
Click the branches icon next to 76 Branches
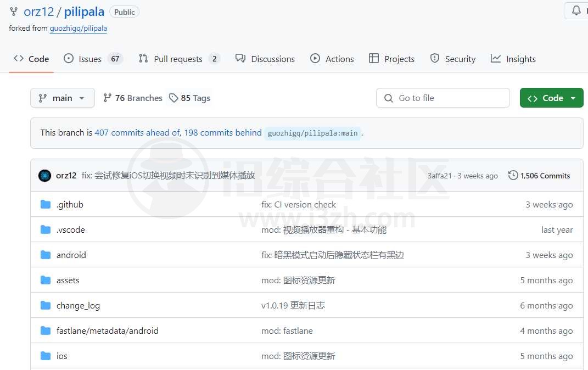point(107,98)
